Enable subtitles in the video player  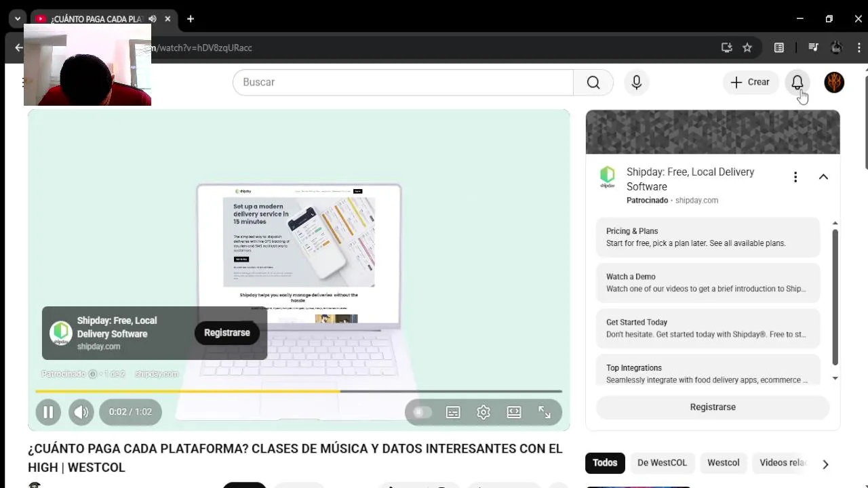pos(453,412)
